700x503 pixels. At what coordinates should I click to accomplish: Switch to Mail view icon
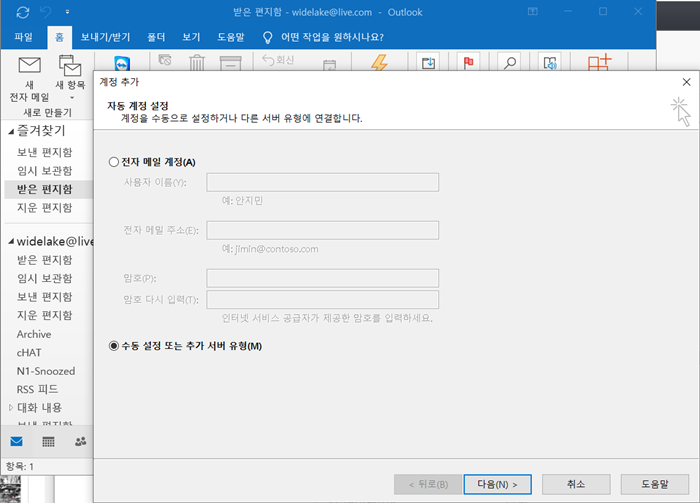pos(17,441)
